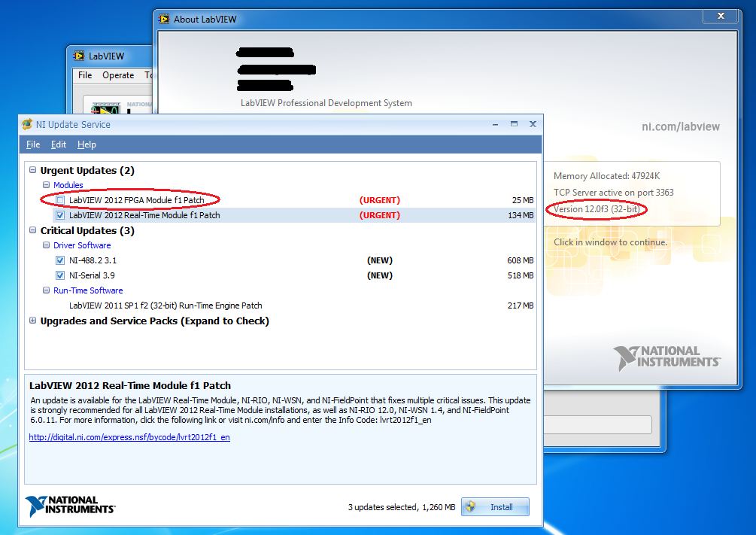This screenshot has width=756, height=535.
Task: Click the URGENT tag on Real-Time Module row
Action: 379,215
